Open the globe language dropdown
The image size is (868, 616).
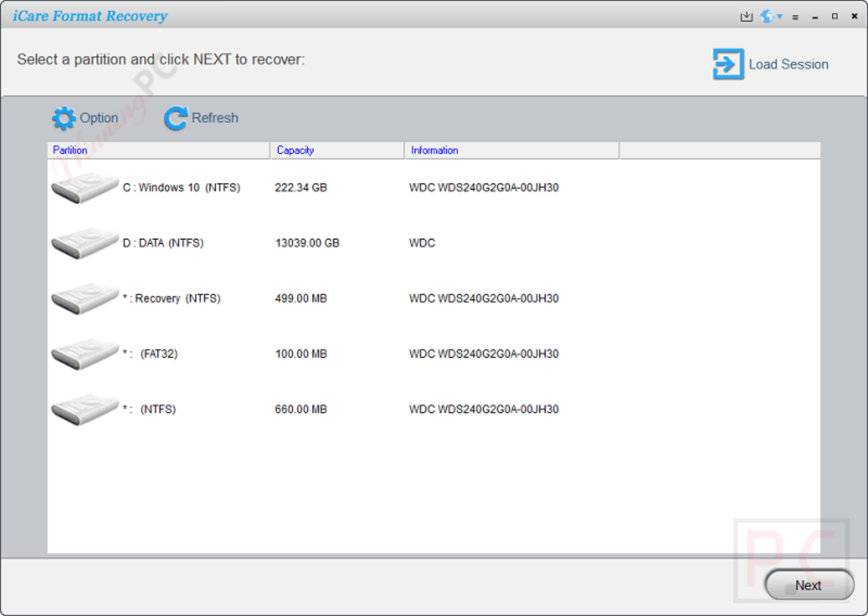771,17
